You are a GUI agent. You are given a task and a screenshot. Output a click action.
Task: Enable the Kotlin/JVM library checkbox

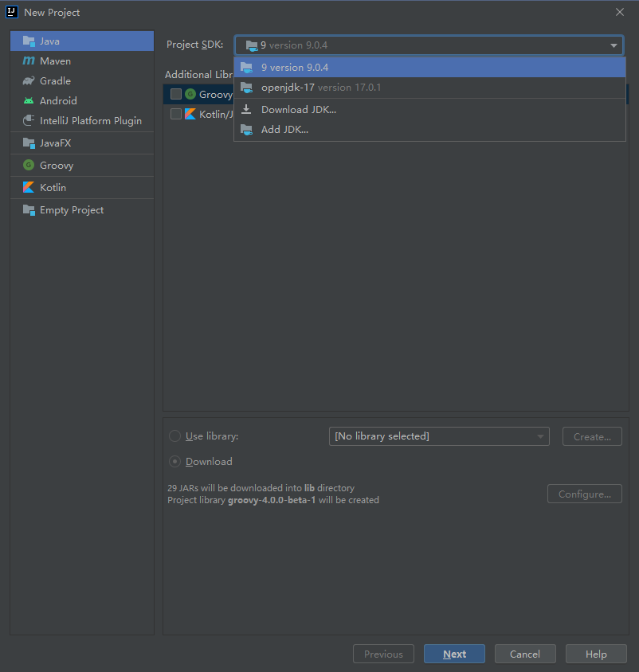[176, 114]
